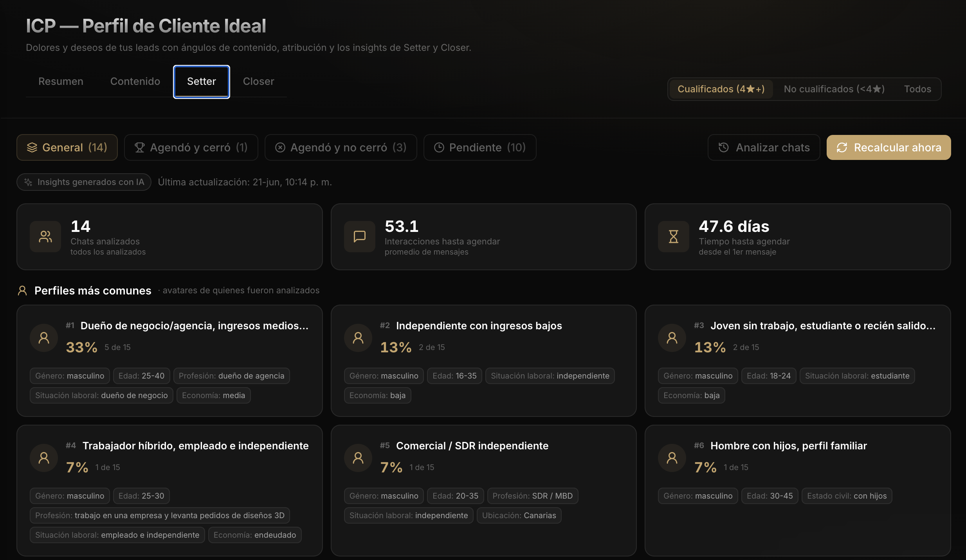Filter by Cualificados (4★+)
This screenshot has height=560, width=966.
[x=721, y=89]
